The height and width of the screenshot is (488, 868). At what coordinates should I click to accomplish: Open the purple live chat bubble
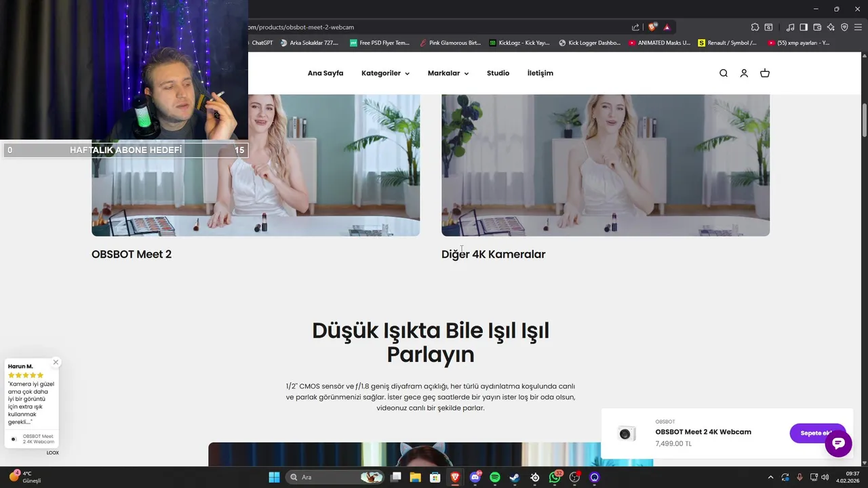838,443
